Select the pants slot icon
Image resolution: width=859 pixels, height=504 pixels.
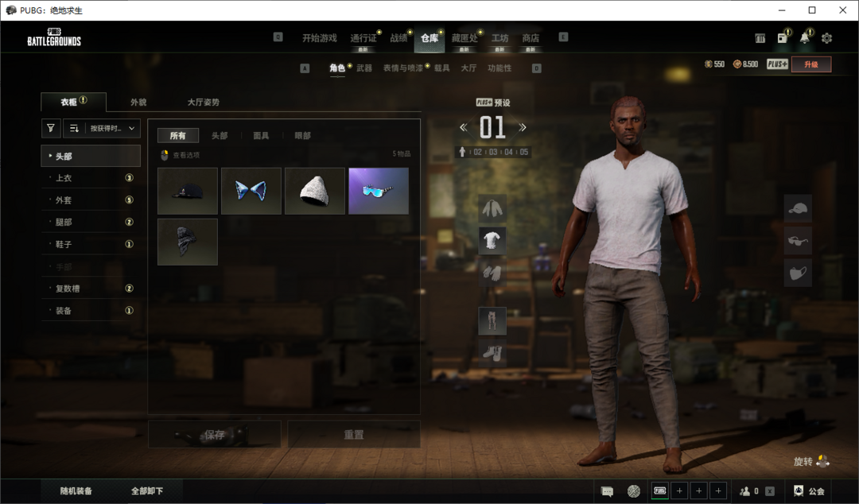click(492, 320)
